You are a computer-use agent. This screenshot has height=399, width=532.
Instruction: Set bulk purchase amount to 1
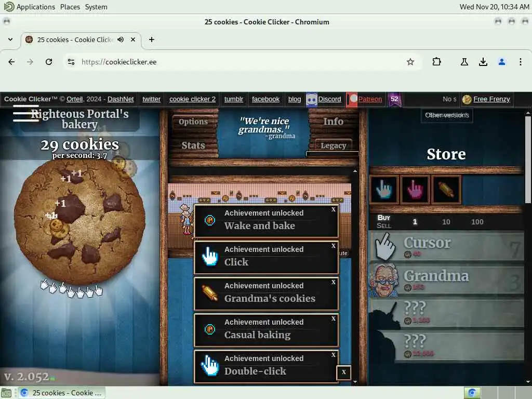(415, 222)
